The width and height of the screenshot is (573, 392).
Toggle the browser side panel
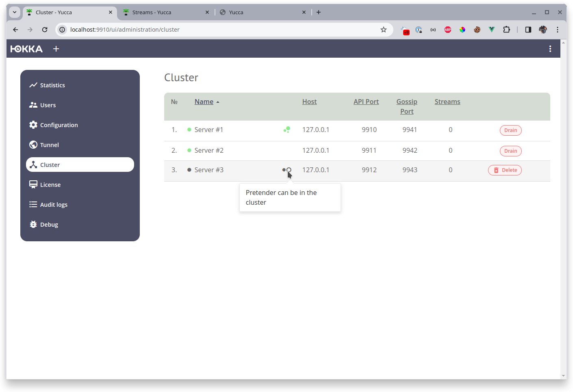tap(528, 30)
